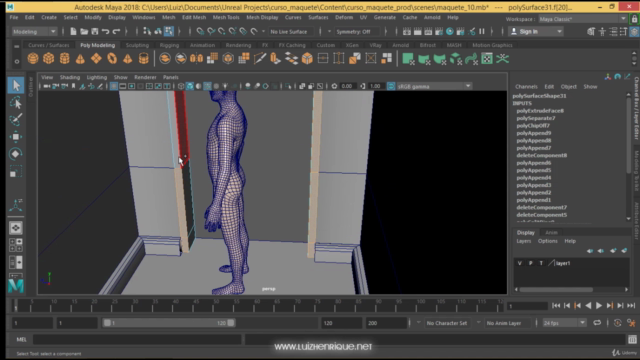Create a polygon cube from shelf
The image size is (640, 360).
coord(49,59)
